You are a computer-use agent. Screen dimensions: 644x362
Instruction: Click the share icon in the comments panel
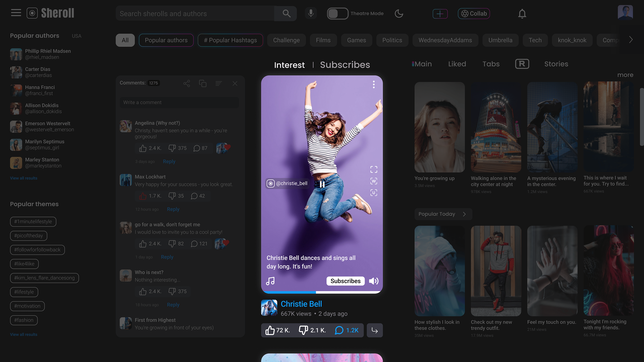coord(187,83)
